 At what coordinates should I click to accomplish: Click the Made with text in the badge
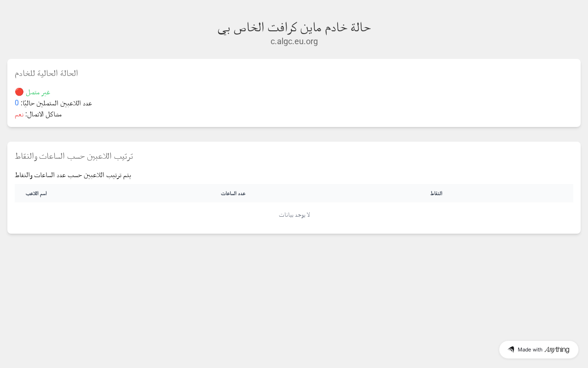(530, 350)
